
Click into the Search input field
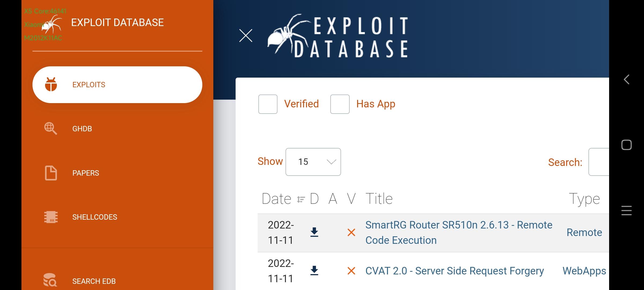pyautogui.click(x=599, y=162)
